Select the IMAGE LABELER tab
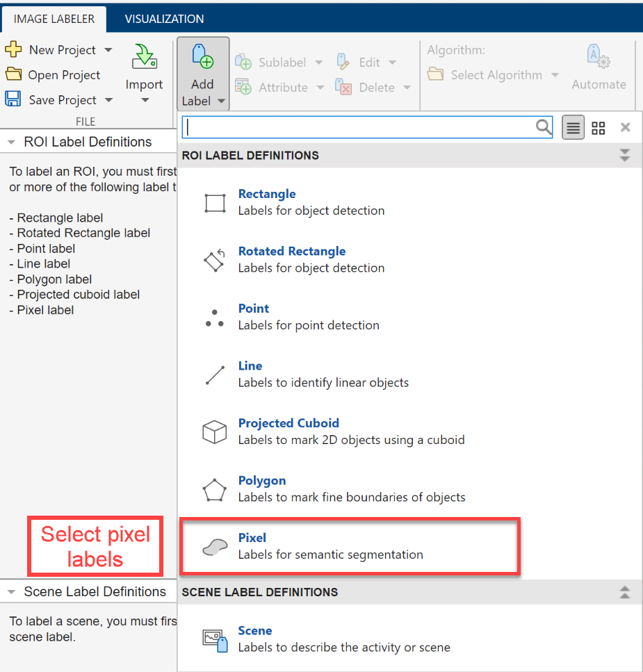The height and width of the screenshot is (672, 643). 54,20
